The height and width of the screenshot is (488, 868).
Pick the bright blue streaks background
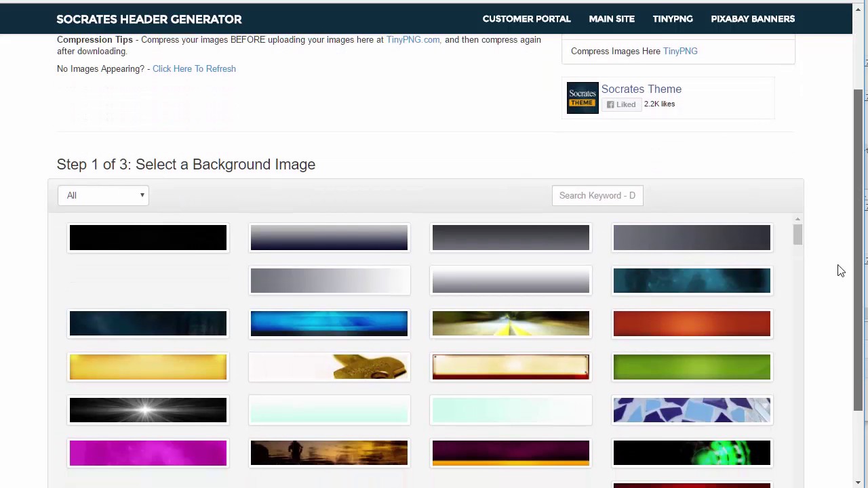coord(329,324)
